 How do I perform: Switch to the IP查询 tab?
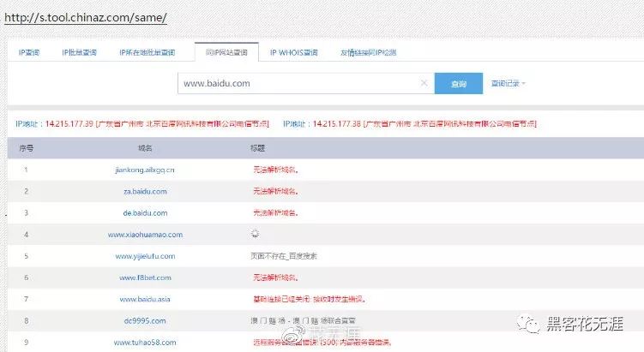point(29,52)
